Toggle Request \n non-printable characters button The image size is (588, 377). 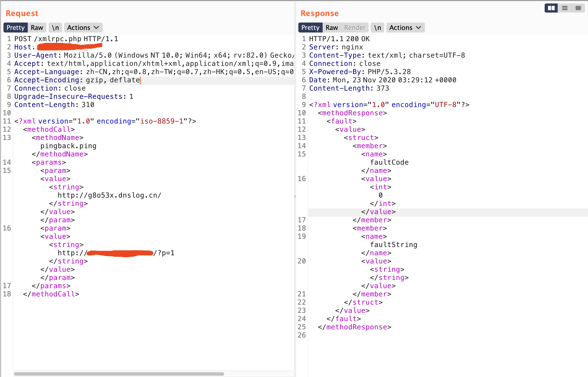55,28
